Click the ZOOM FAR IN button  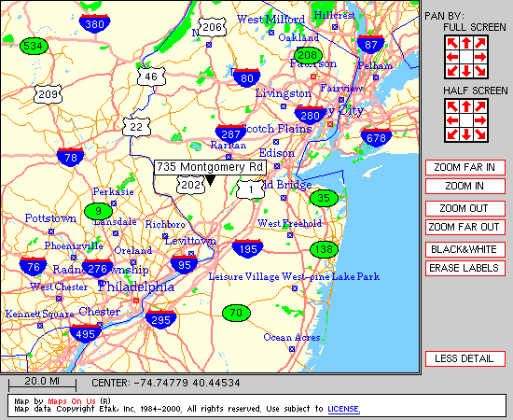(464, 168)
